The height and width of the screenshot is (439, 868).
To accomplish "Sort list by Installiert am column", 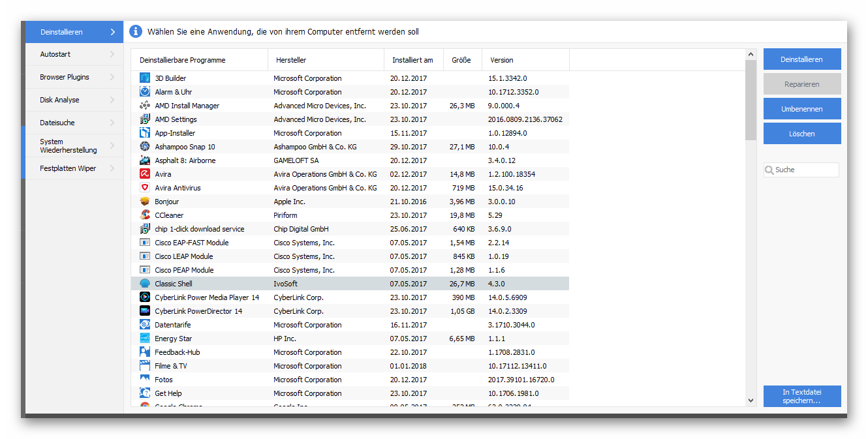I will point(414,60).
